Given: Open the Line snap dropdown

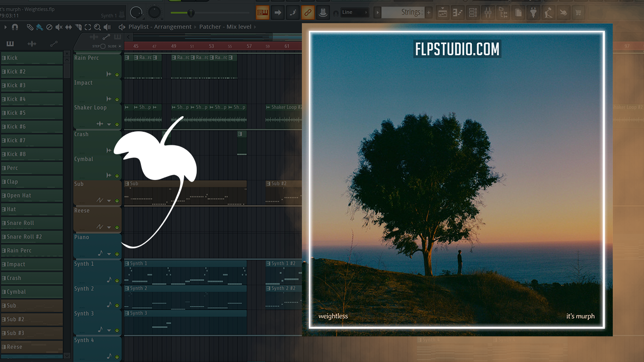Looking at the screenshot, I should [x=355, y=12].
